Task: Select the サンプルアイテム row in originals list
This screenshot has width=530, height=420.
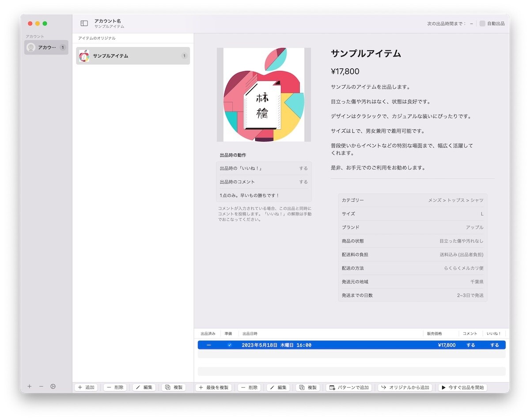Action: coord(133,56)
